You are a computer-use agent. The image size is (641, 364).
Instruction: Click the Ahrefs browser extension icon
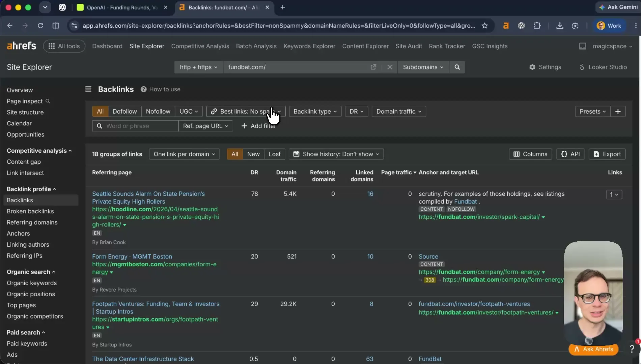click(506, 26)
